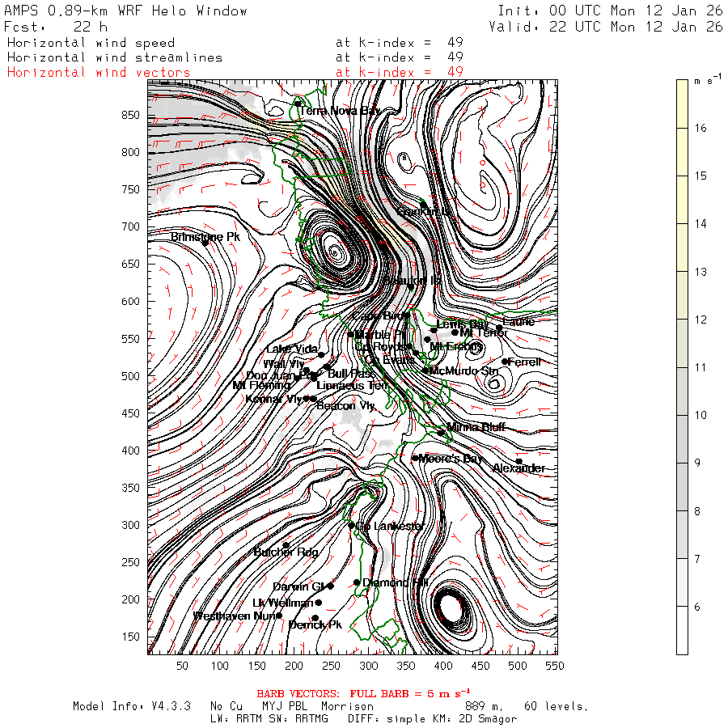Select the Ferrell station dot
The width and height of the screenshot is (728, 728).
tap(505, 362)
